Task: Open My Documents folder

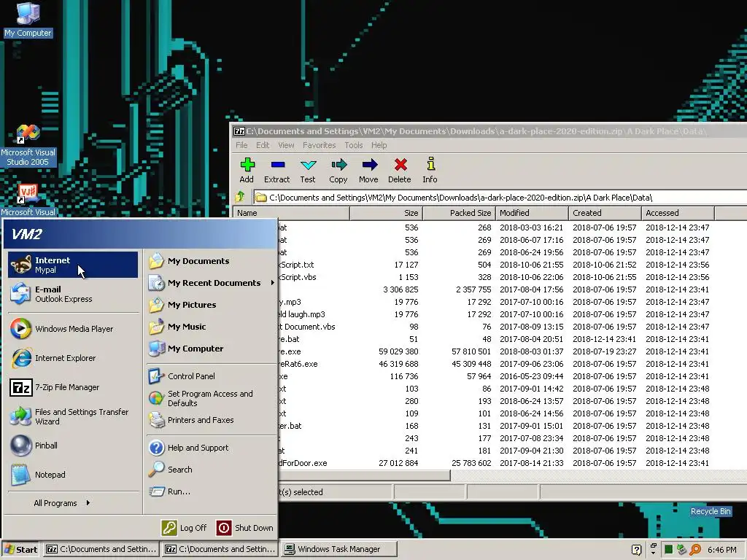Action: tap(211, 261)
